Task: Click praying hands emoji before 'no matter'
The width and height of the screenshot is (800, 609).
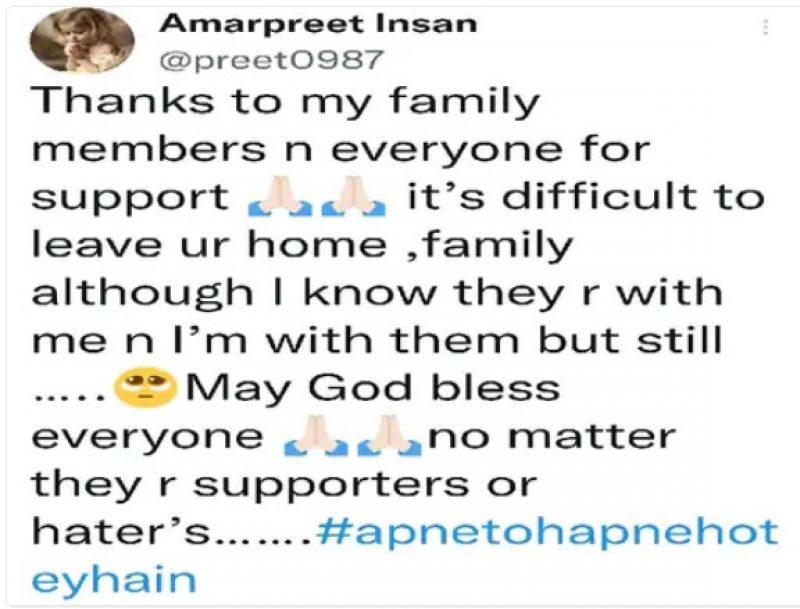Action: click(x=389, y=436)
